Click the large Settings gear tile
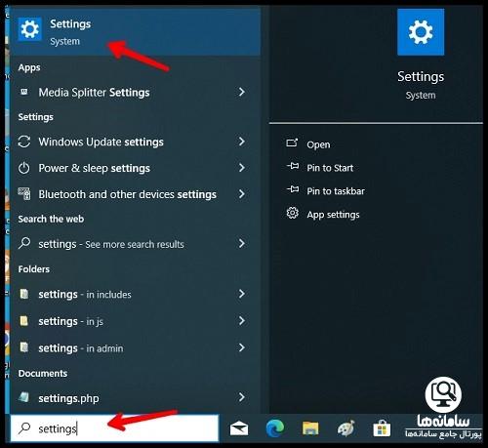Image resolution: width=488 pixels, height=448 pixels. (x=421, y=32)
